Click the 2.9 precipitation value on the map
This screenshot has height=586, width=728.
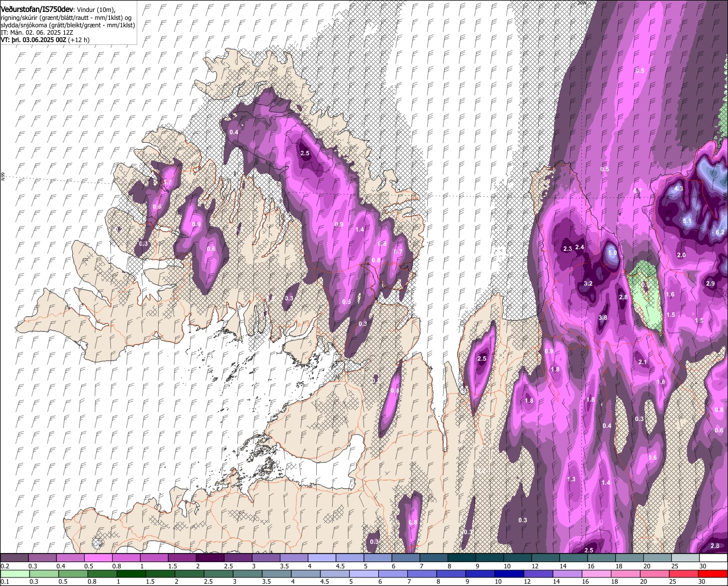[x=710, y=283]
